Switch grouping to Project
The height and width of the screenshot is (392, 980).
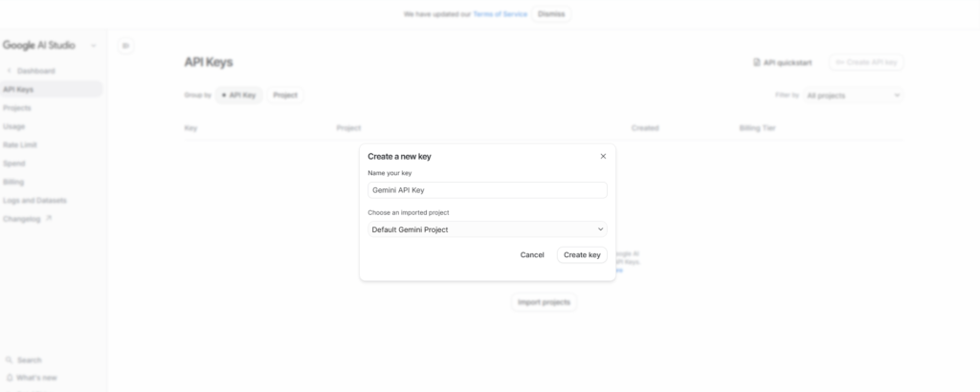(285, 96)
